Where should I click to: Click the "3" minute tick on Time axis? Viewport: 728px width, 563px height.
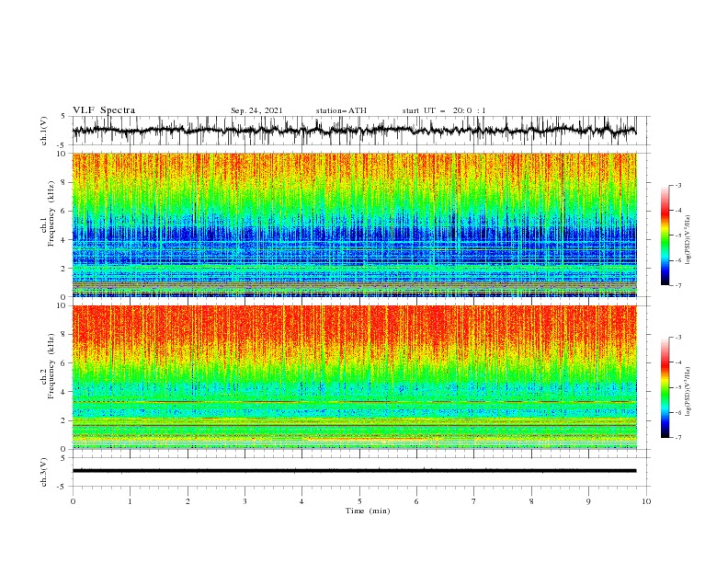(245, 501)
